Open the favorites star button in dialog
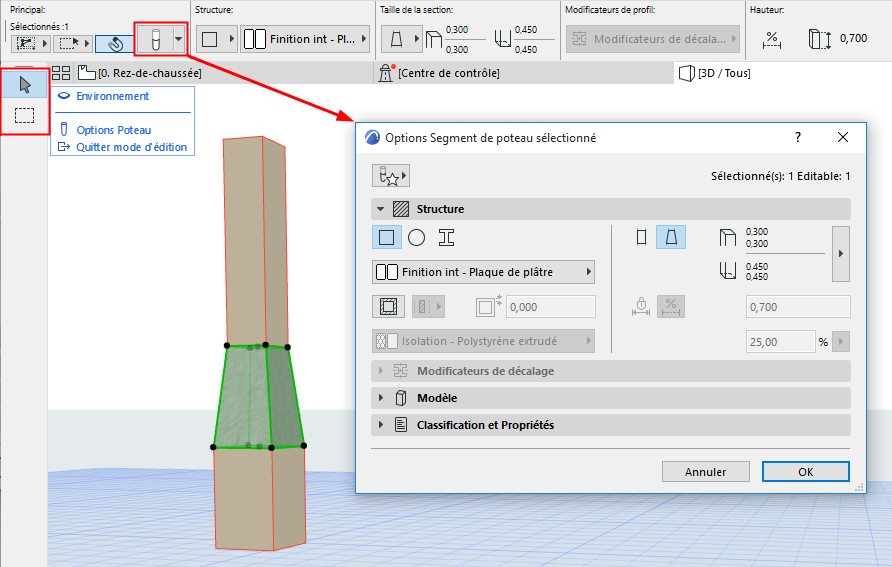892x567 pixels. [391, 176]
